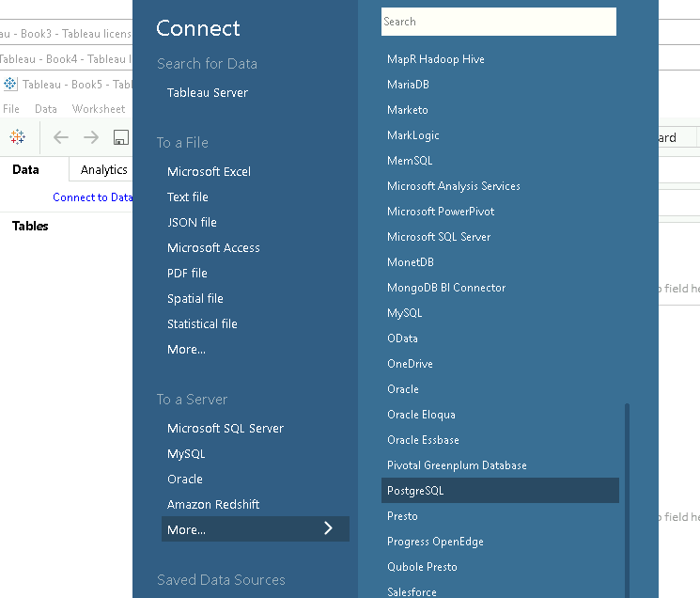Select Marketo in connector list
This screenshot has width=700, height=598.
pyautogui.click(x=408, y=110)
